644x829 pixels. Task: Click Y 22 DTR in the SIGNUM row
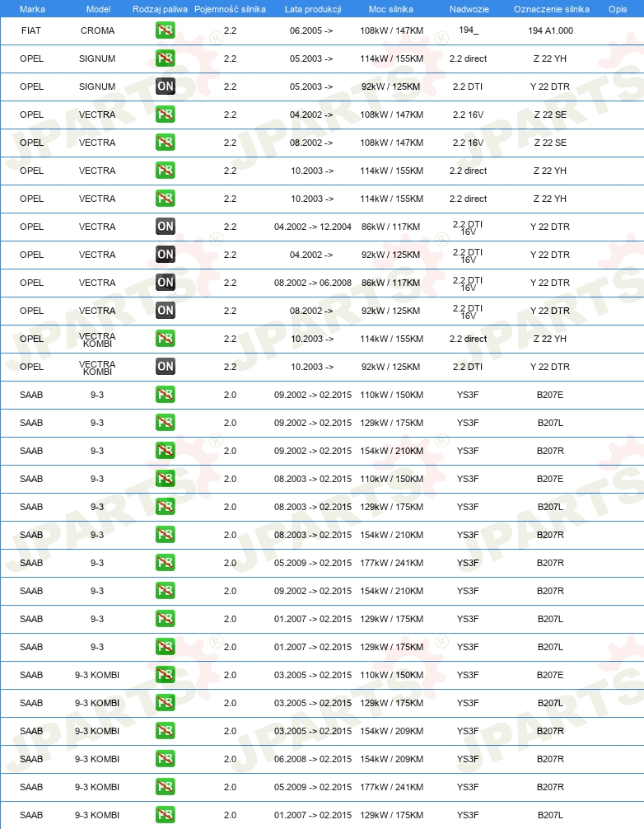550,87
